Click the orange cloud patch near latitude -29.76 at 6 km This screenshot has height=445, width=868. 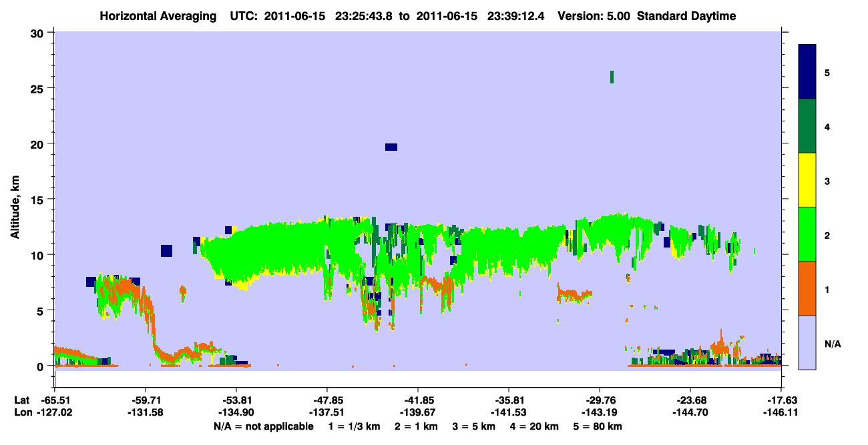(x=575, y=293)
